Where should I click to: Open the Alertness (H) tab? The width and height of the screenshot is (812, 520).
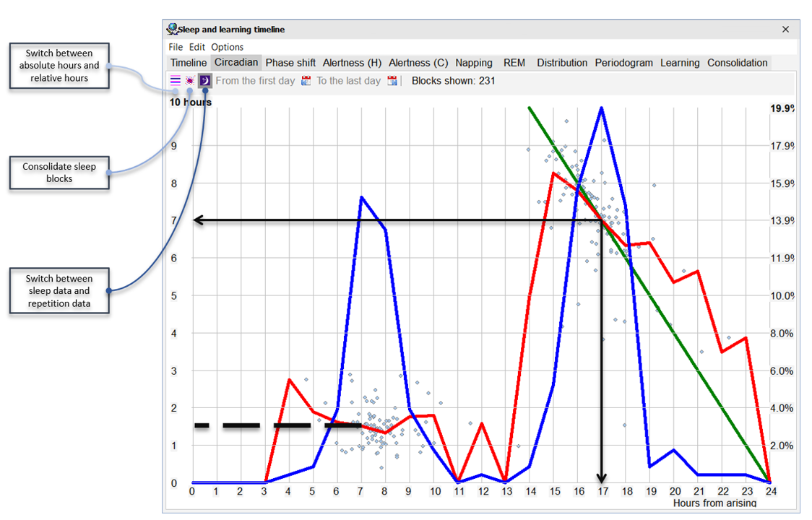pyautogui.click(x=352, y=63)
